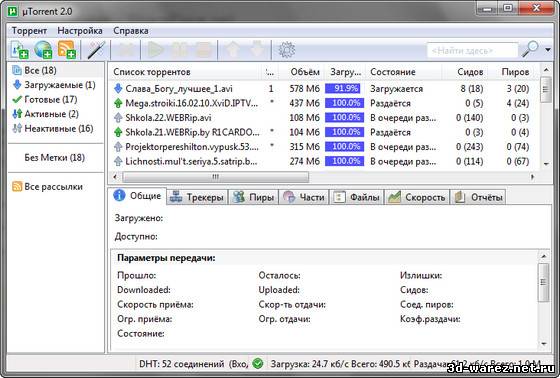Click the Add Torrent from URL icon

click(x=43, y=50)
